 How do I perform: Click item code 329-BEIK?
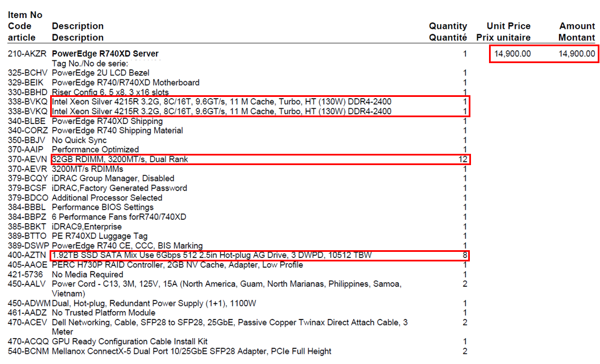pos(26,82)
